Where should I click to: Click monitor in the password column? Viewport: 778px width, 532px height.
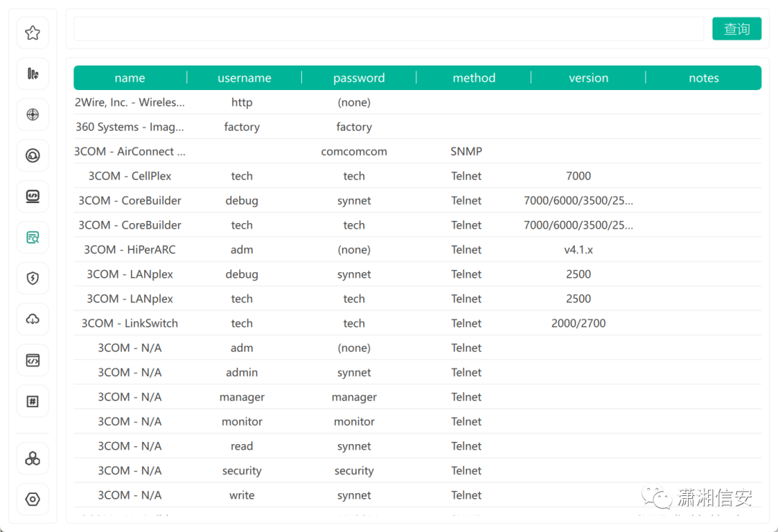point(354,421)
